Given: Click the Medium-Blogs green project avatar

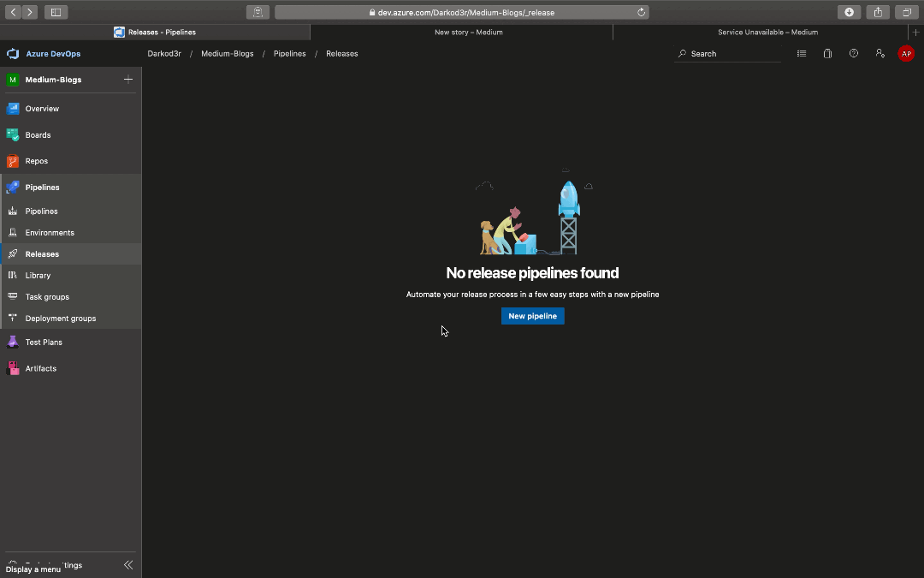Looking at the screenshot, I should pos(12,80).
